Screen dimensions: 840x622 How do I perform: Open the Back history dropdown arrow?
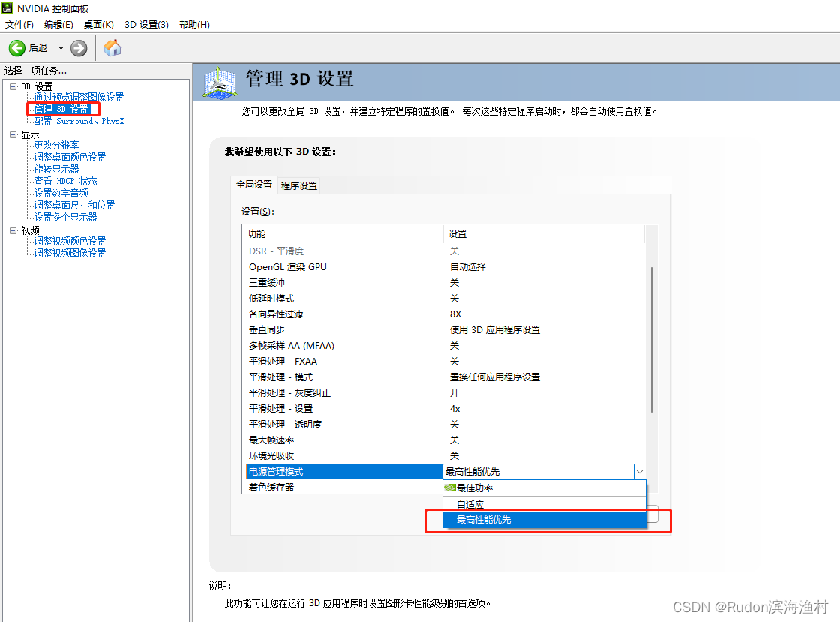click(61, 48)
